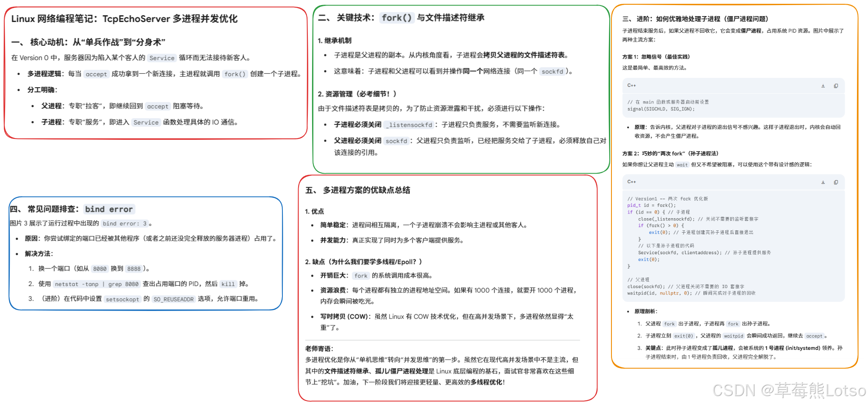Image resolution: width=868 pixels, height=405 pixels.
Task: Click the "_listensockfd" chip in 子进程必须关闭 bullet
Action: pos(409,125)
